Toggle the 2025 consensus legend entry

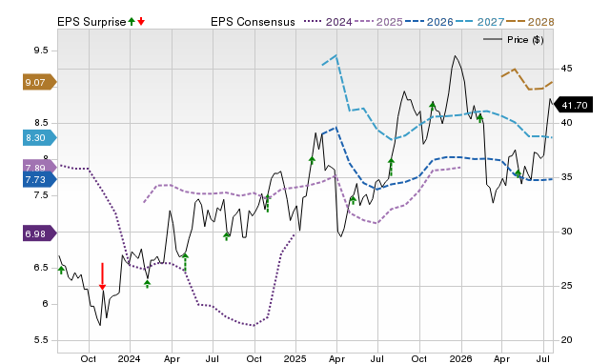[378, 22]
